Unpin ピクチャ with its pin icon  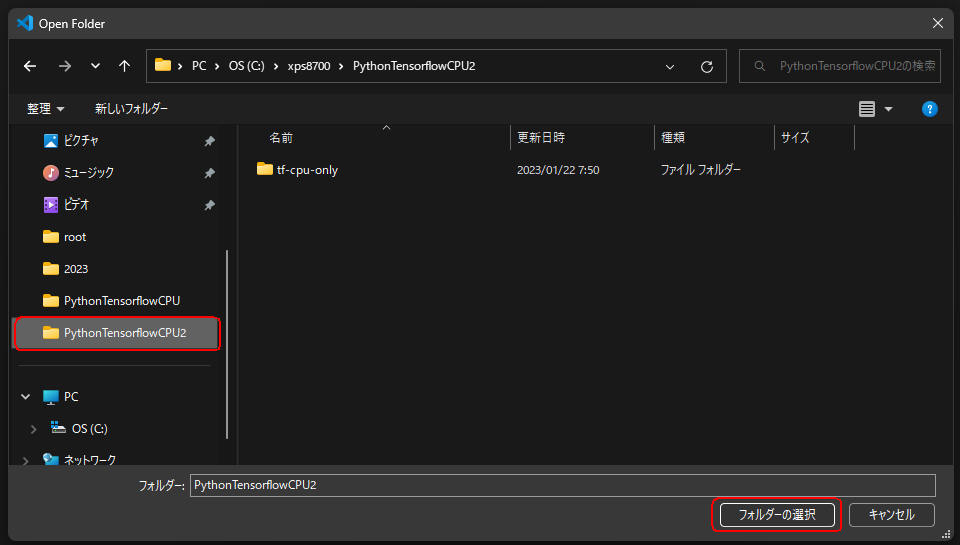[209, 141]
